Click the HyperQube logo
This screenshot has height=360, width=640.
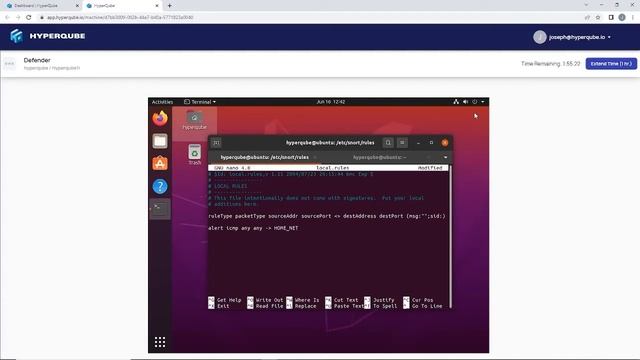tap(48, 36)
